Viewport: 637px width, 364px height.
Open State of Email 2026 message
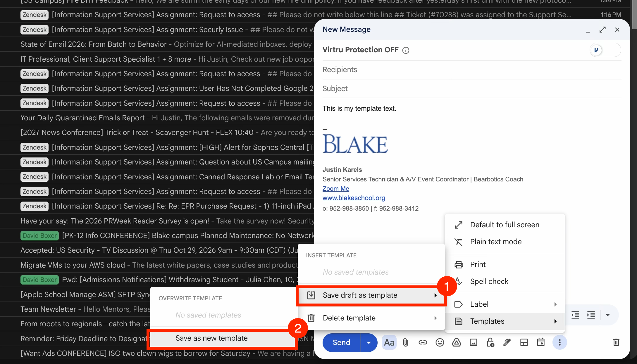pyautogui.click(x=157, y=44)
